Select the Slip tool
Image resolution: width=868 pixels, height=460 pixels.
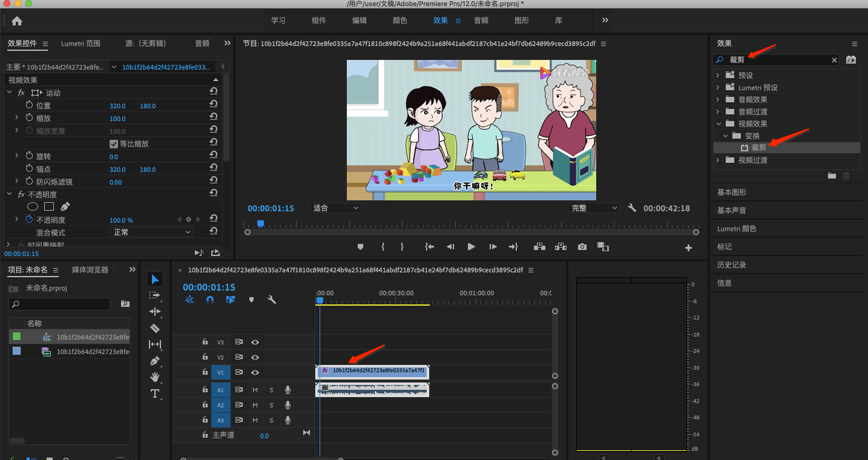click(x=155, y=344)
